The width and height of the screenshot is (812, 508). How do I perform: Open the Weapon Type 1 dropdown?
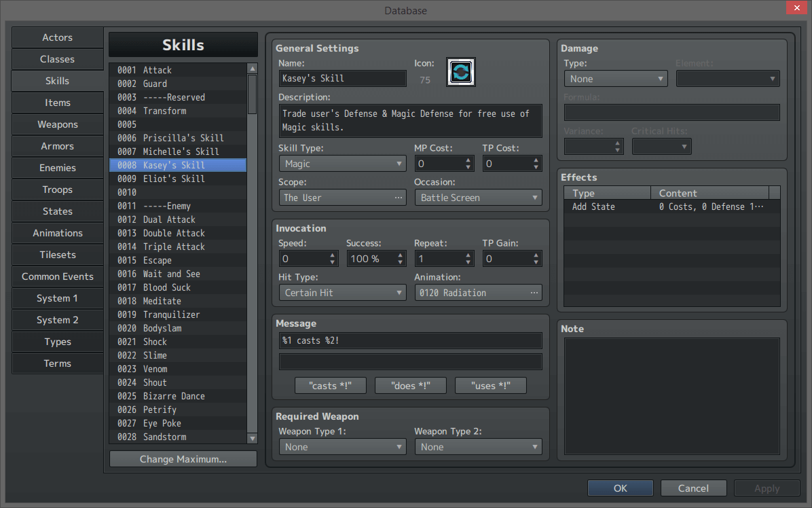coord(342,446)
